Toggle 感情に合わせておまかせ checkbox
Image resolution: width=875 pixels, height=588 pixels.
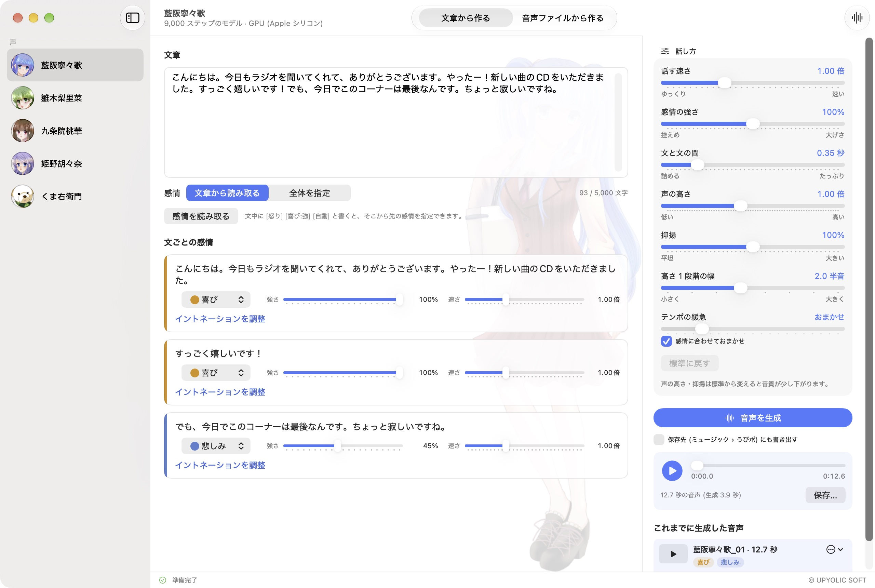coord(666,341)
